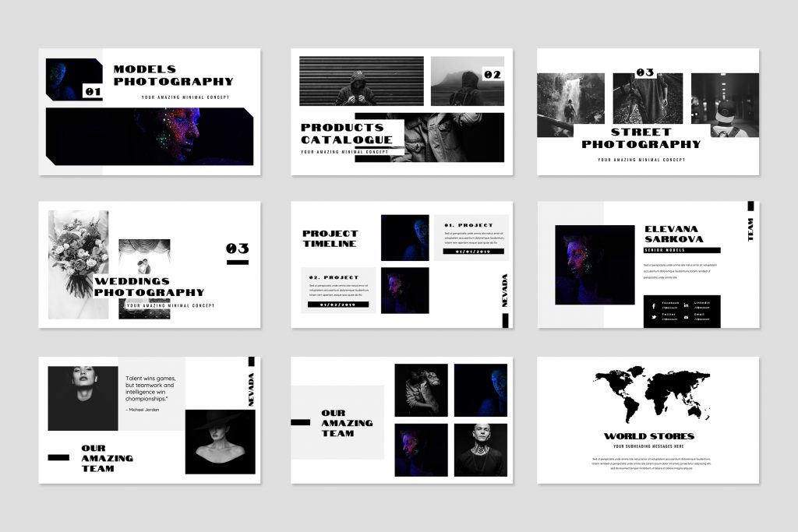Select description paragraph under Senior Models bar
Viewport: 798px width, 532px height.
680,271
